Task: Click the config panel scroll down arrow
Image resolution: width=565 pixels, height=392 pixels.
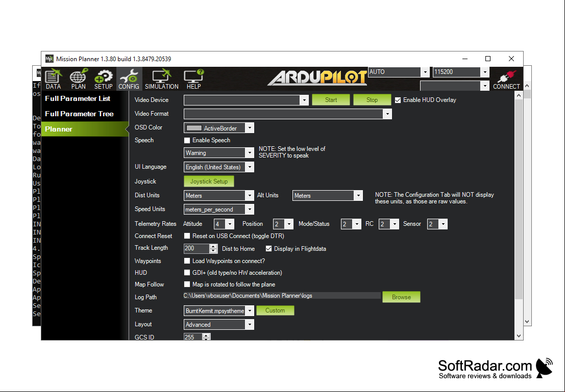Action: click(x=519, y=336)
